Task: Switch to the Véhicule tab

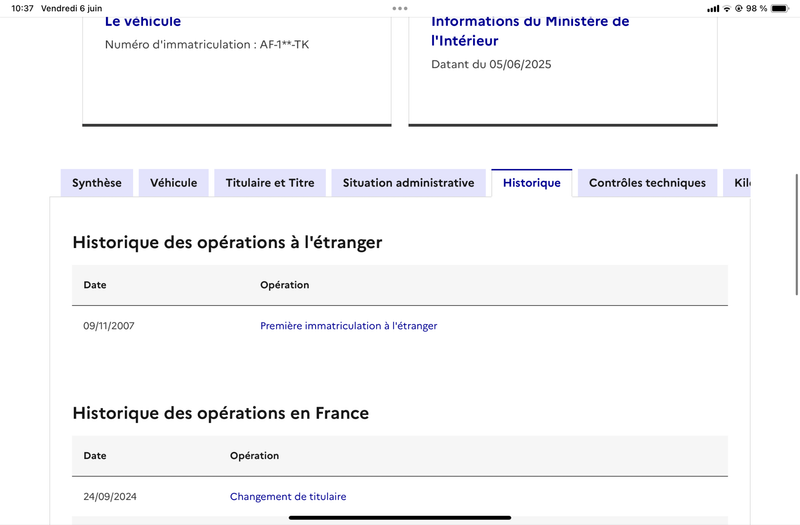Action: [173, 183]
